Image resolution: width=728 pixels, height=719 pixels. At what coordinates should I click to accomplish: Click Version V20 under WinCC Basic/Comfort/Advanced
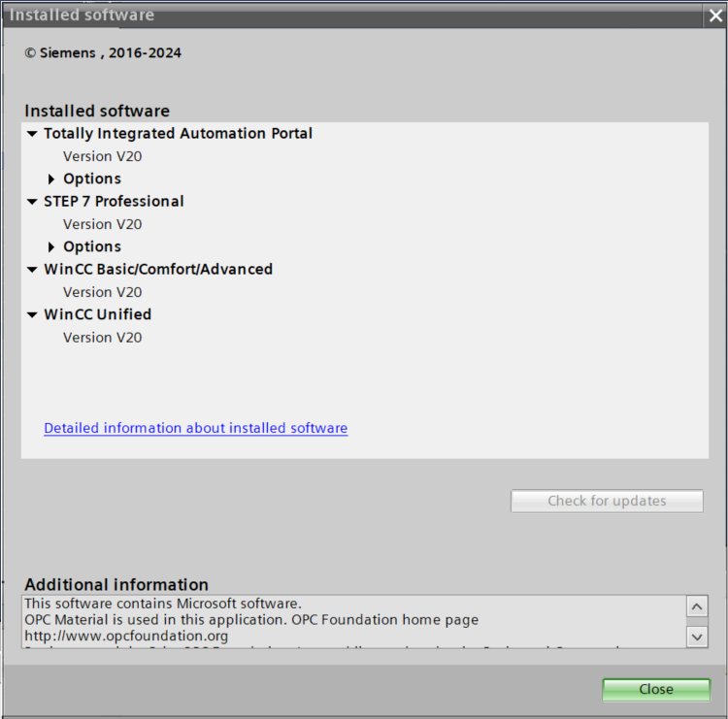click(x=103, y=292)
